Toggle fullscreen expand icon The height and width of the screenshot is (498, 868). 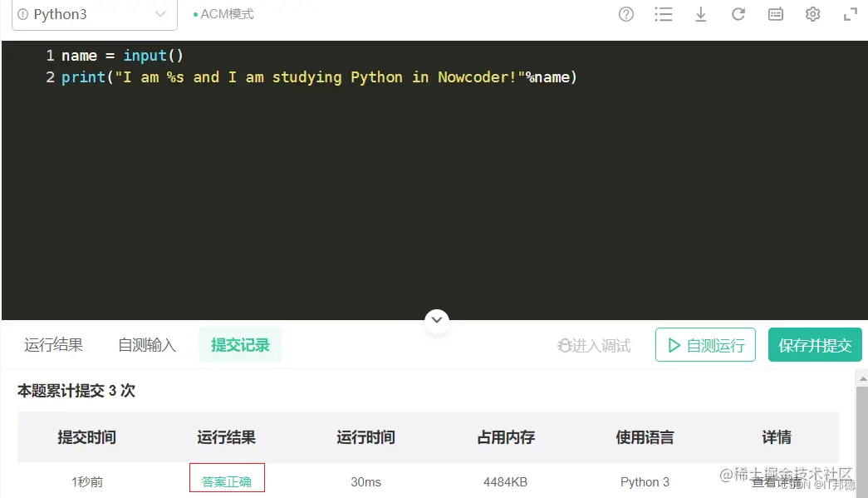pyautogui.click(x=851, y=14)
